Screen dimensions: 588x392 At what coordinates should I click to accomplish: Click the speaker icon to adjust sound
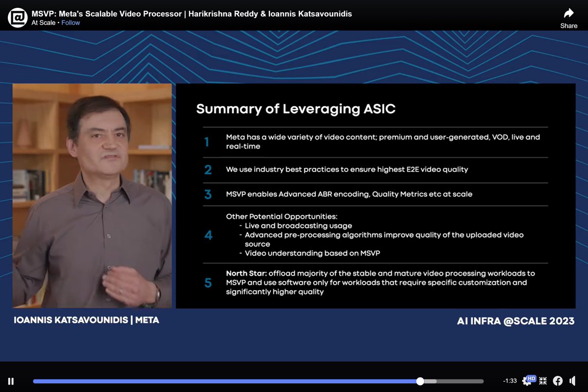(x=572, y=380)
